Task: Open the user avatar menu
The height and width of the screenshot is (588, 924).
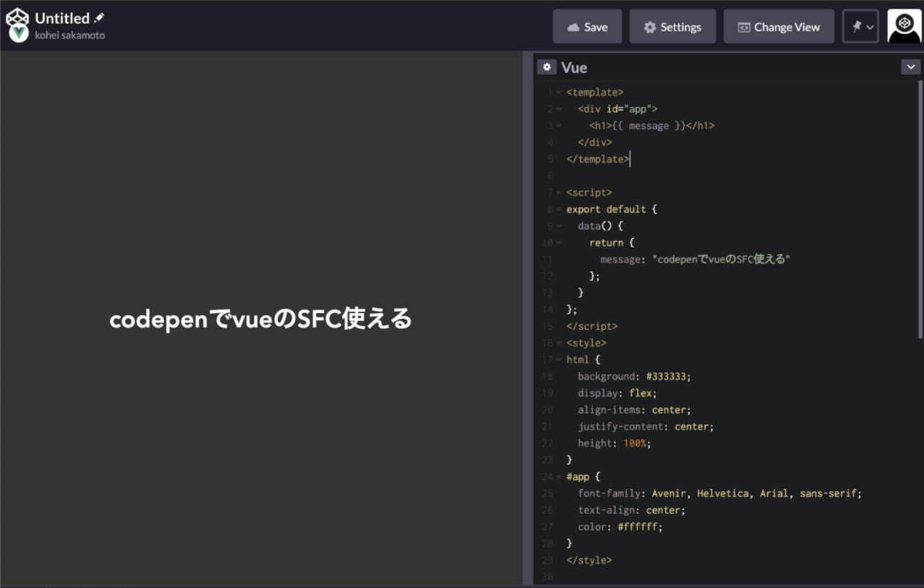Action: (904, 27)
